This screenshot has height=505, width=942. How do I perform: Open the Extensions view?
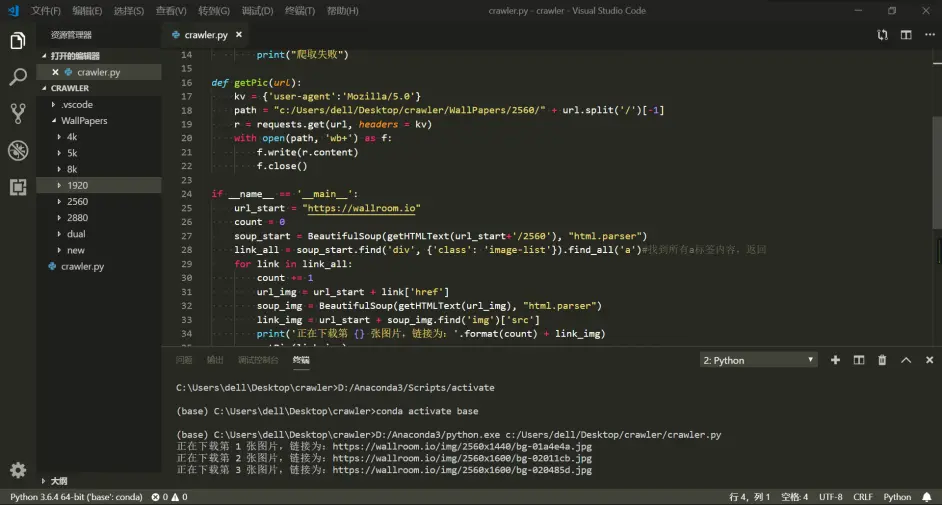[x=18, y=187]
